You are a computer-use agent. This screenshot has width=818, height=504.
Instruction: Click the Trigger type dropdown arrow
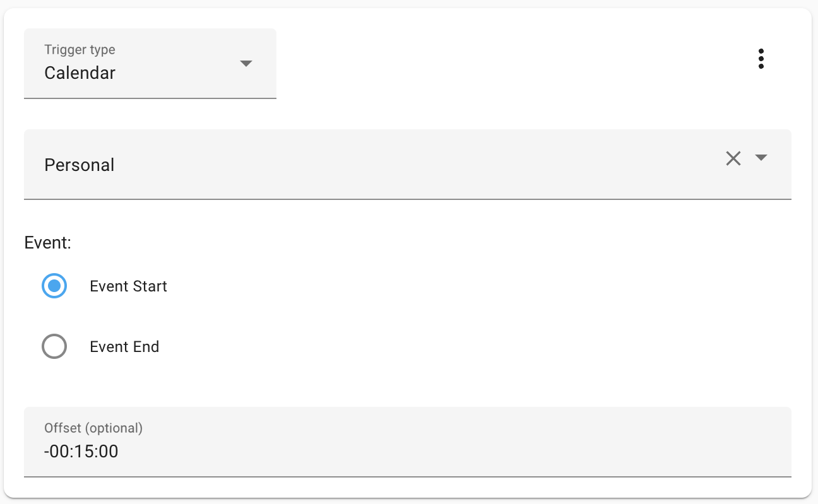pyautogui.click(x=246, y=63)
